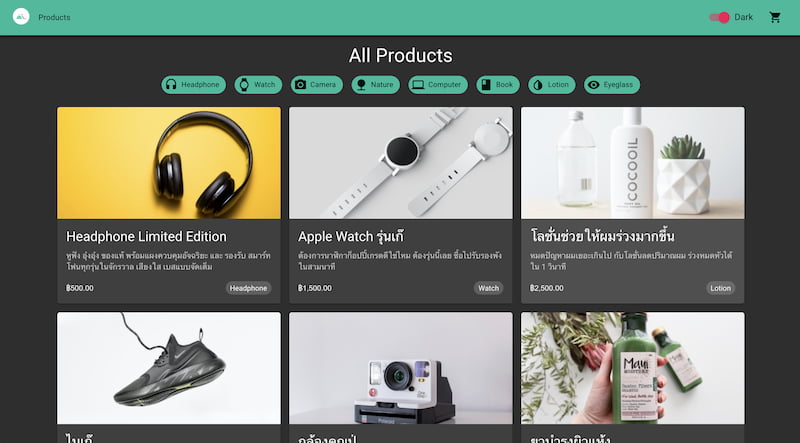Click the Headphone tag on first card
Screen dimensions: 800x443
pos(248,288)
